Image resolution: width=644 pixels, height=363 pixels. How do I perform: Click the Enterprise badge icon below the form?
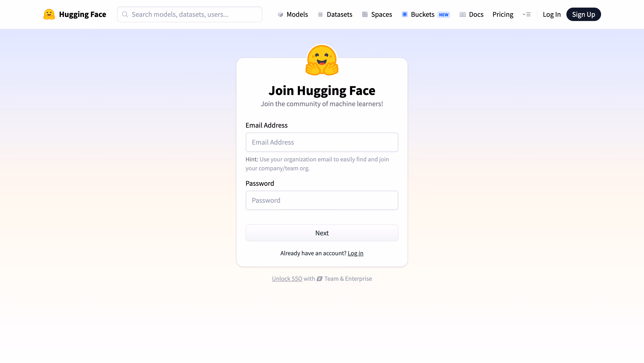pyautogui.click(x=320, y=279)
